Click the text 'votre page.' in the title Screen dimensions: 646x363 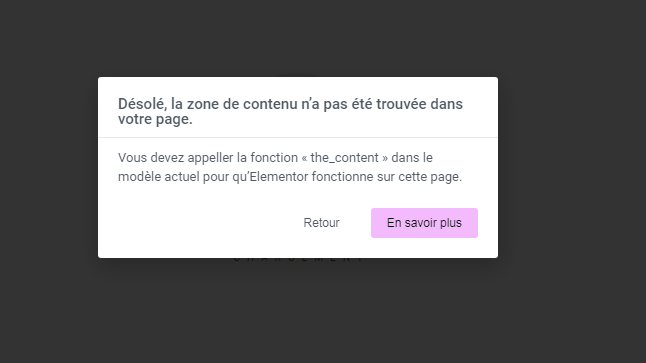pos(155,119)
